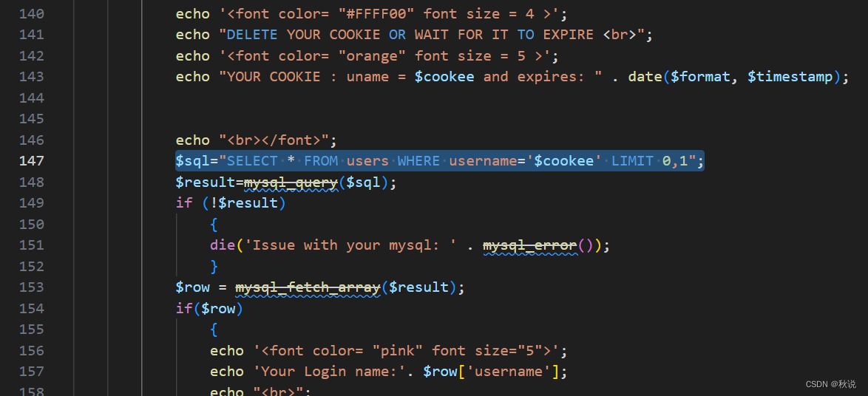The image size is (868, 396).
Task: Click the deprecated mysql_query function
Action: tap(291, 182)
